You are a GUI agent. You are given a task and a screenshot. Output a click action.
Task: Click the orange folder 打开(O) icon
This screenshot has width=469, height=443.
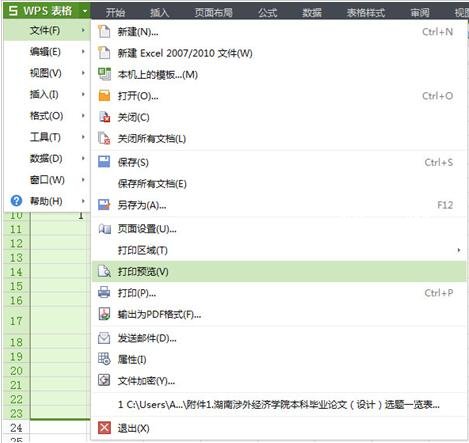[x=104, y=96]
